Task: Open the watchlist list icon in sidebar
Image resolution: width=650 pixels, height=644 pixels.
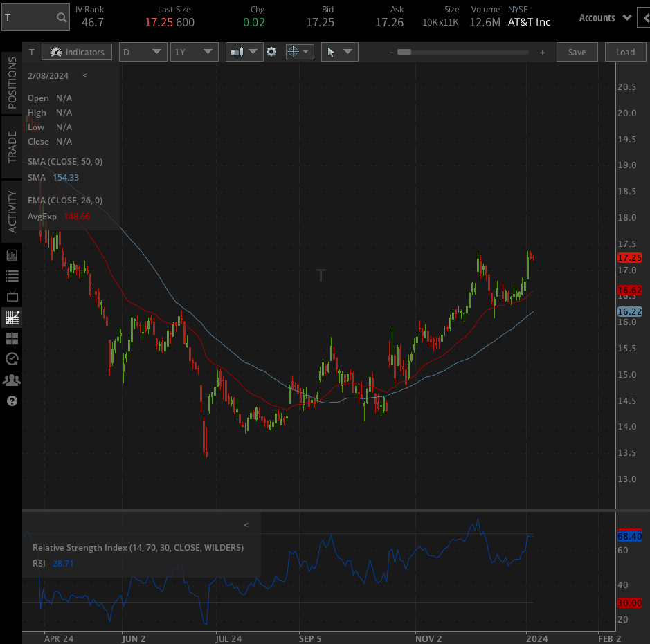Action: (x=12, y=276)
